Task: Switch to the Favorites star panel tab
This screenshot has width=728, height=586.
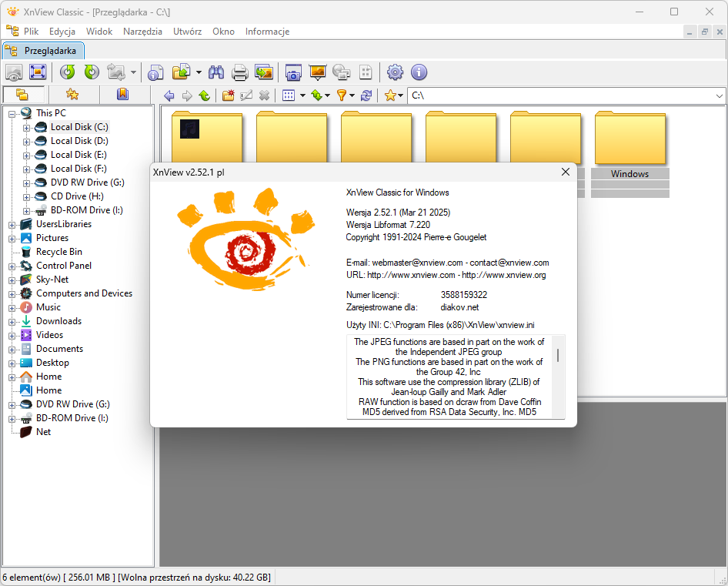Action: pyautogui.click(x=72, y=95)
